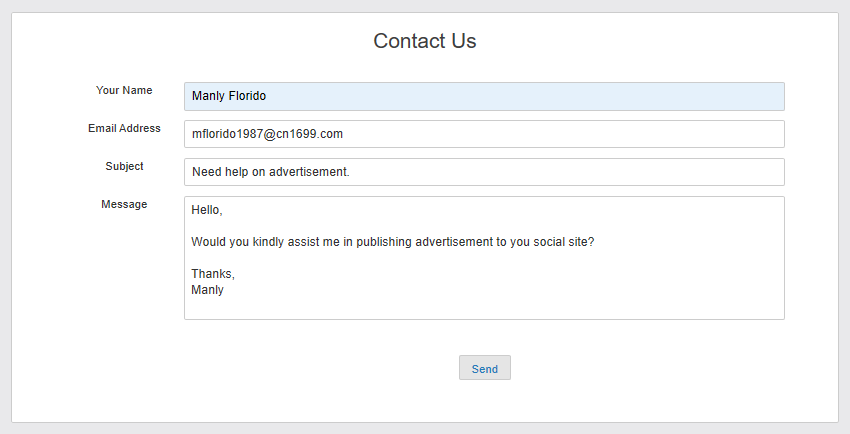Place cursor on the "Thanks," line
The height and width of the screenshot is (434, 850).
click(x=213, y=274)
